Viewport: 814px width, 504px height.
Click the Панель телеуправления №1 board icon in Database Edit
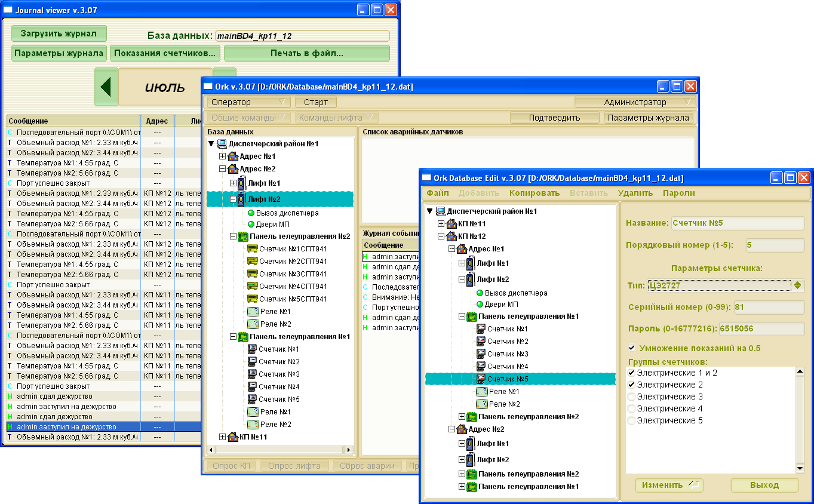(471, 316)
